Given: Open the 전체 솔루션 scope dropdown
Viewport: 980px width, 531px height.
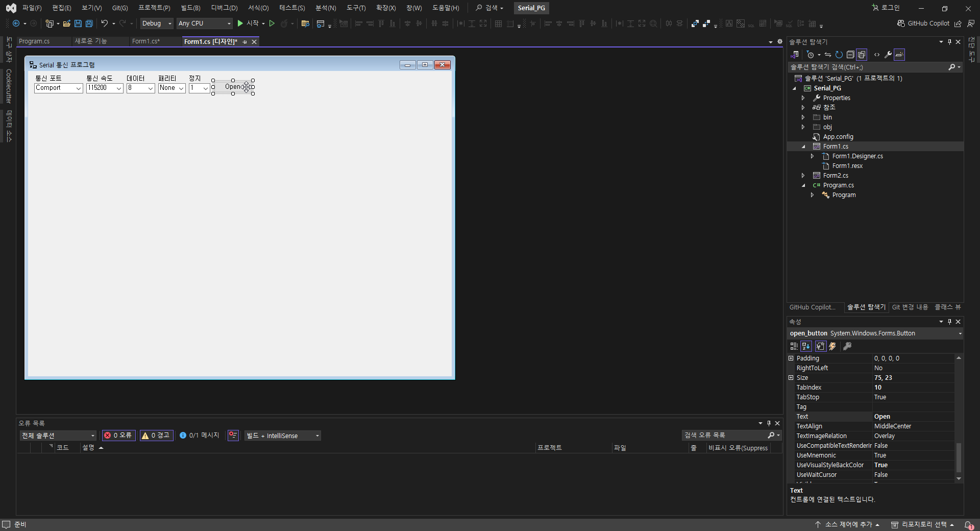Looking at the screenshot, I should pyautogui.click(x=58, y=436).
